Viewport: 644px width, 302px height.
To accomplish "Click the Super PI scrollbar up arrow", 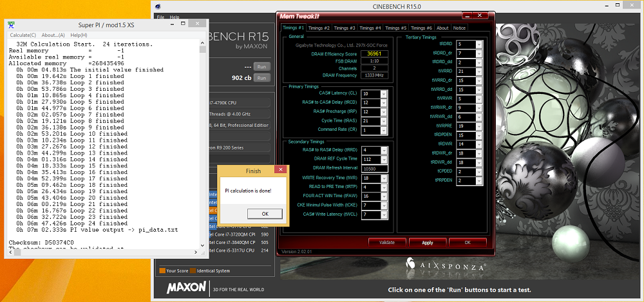I will (202, 42).
